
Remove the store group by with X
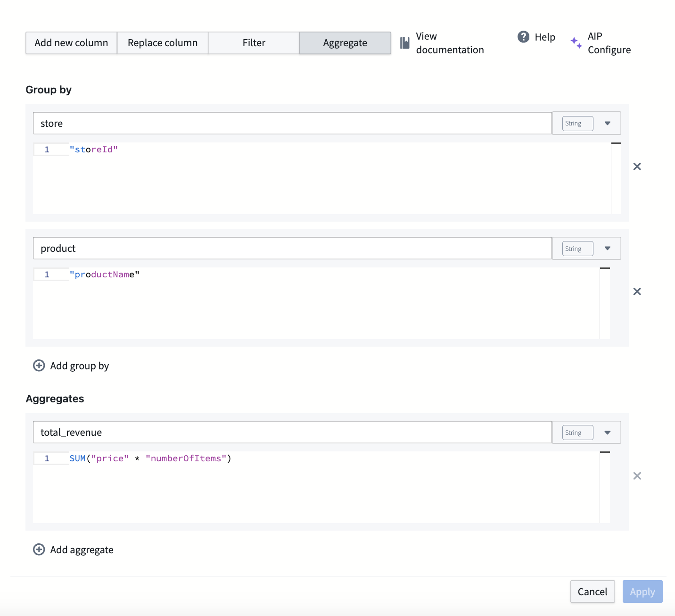click(x=637, y=166)
